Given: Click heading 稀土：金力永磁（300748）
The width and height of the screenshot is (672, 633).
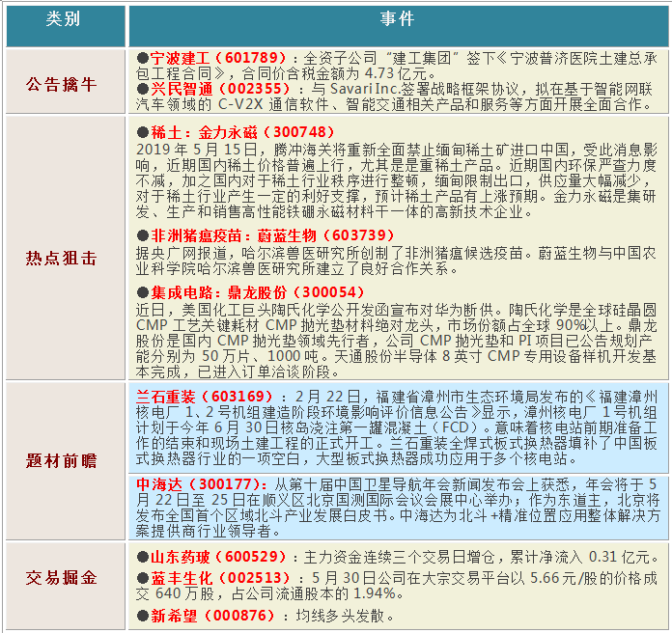Looking at the screenshot, I should pos(242,132).
